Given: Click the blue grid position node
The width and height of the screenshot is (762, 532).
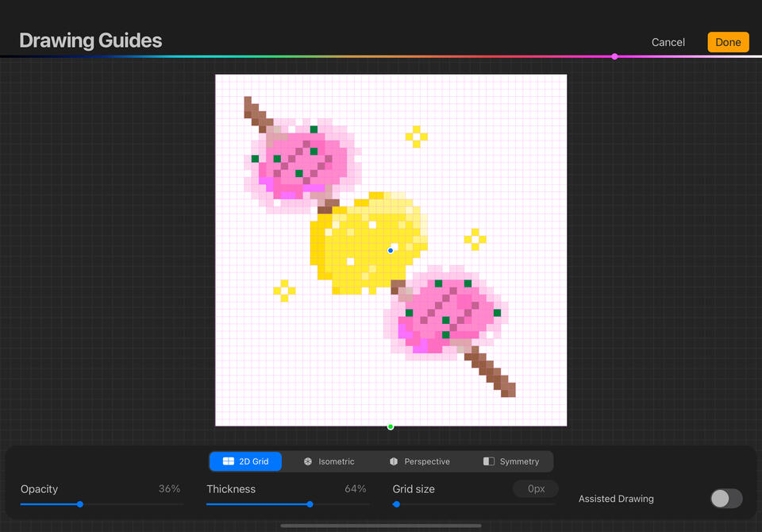Looking at the screenshot, I should click(x=391, y=250).
